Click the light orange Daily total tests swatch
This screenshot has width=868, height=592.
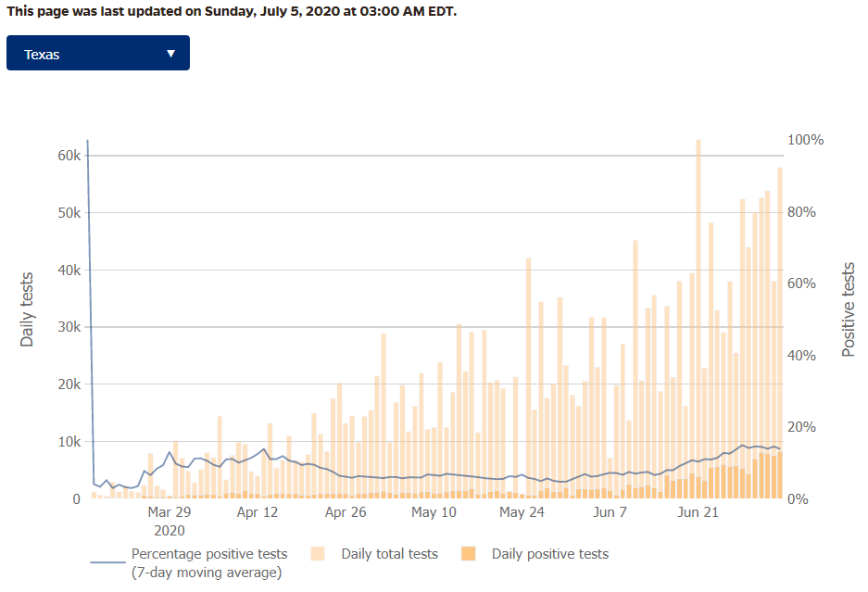(x=318, y=554)
